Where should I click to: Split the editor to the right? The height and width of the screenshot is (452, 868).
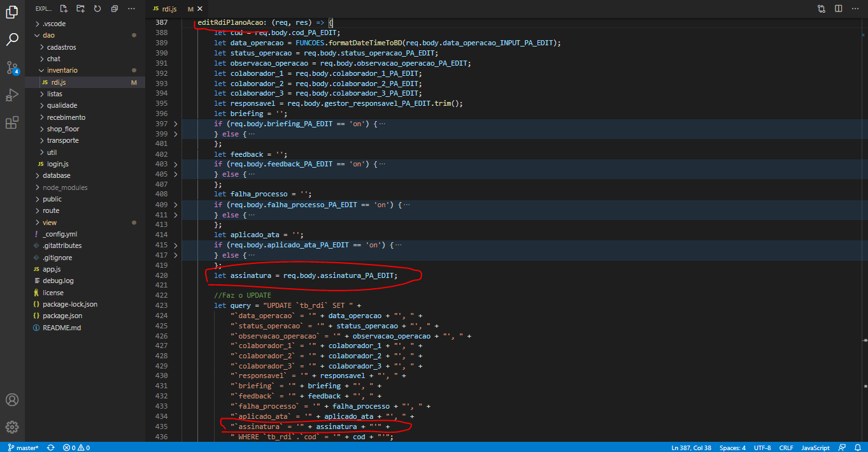tap(838, 8)
